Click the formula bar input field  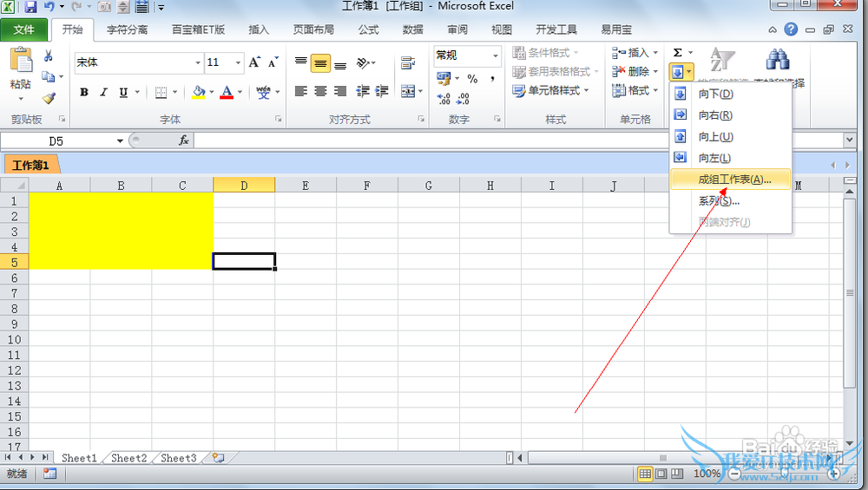[x=431, y=140]
